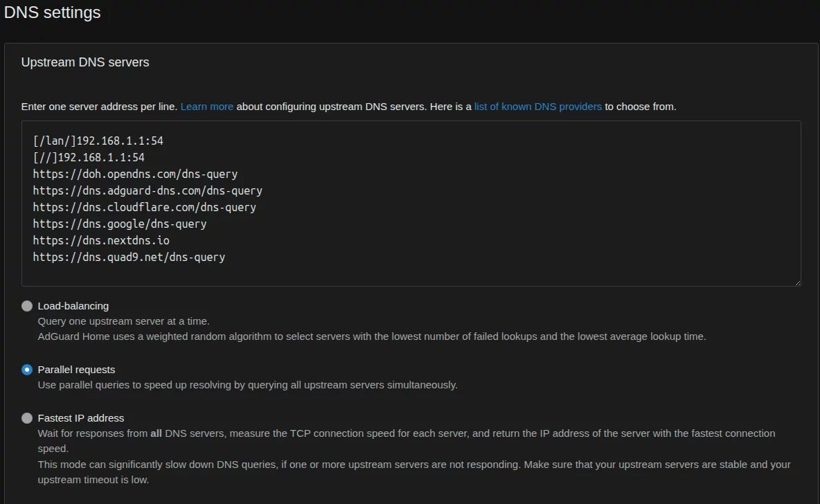Select the Load-balancing radio button circle
The height and width of the screenshot is (504, 820).
pos(27,306)
